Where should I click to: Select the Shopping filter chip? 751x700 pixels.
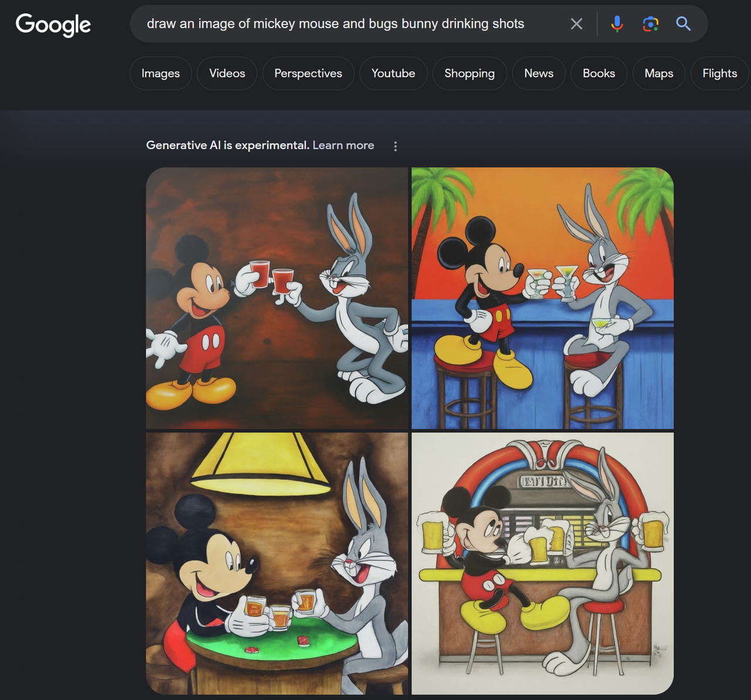(x=469, y=73)
